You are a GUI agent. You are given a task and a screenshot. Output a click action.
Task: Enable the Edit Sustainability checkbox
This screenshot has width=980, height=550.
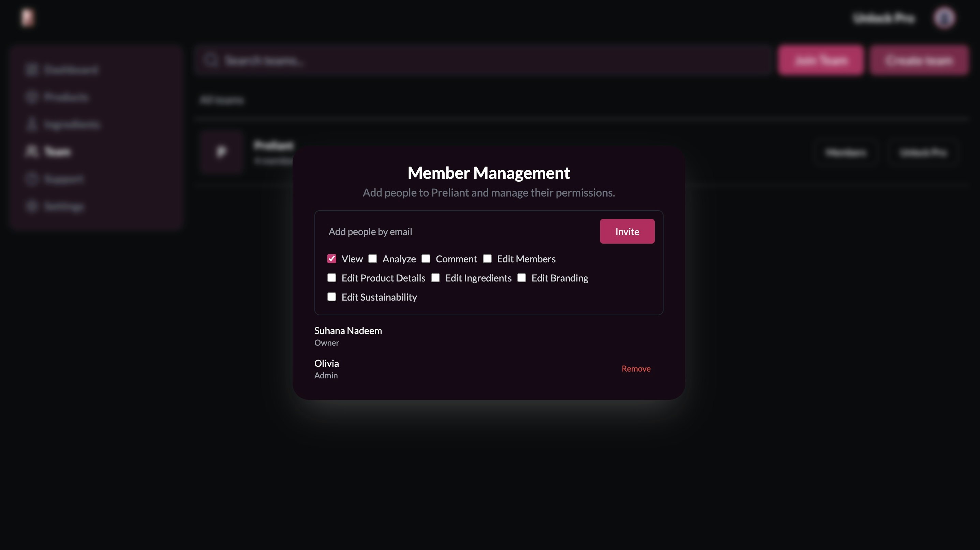(x=332, y=297)
